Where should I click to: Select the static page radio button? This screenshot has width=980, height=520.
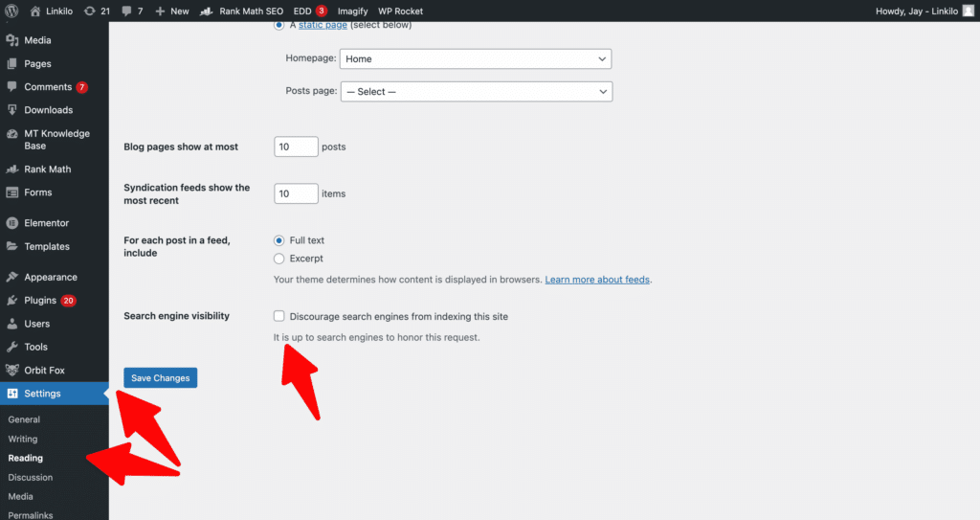(x=278, y=25)
